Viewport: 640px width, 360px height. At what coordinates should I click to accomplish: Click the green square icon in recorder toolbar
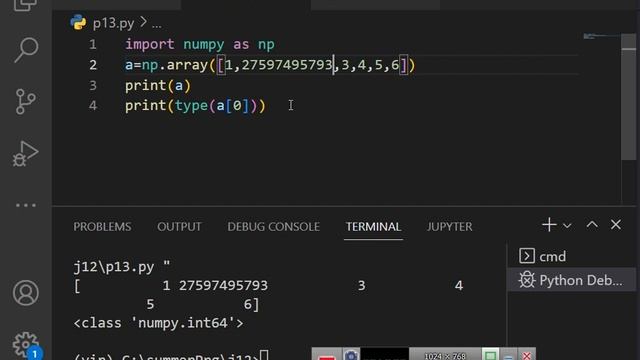[x=490, y=355]
